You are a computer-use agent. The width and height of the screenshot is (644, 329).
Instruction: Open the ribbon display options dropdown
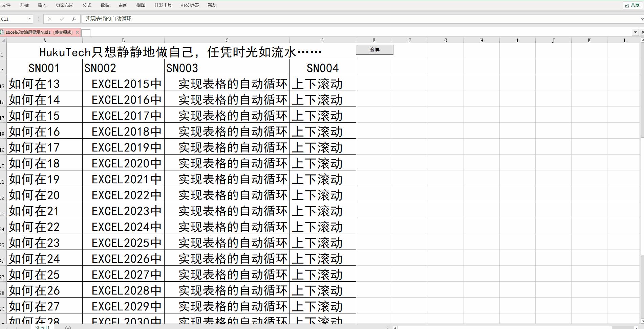(635, 32)
